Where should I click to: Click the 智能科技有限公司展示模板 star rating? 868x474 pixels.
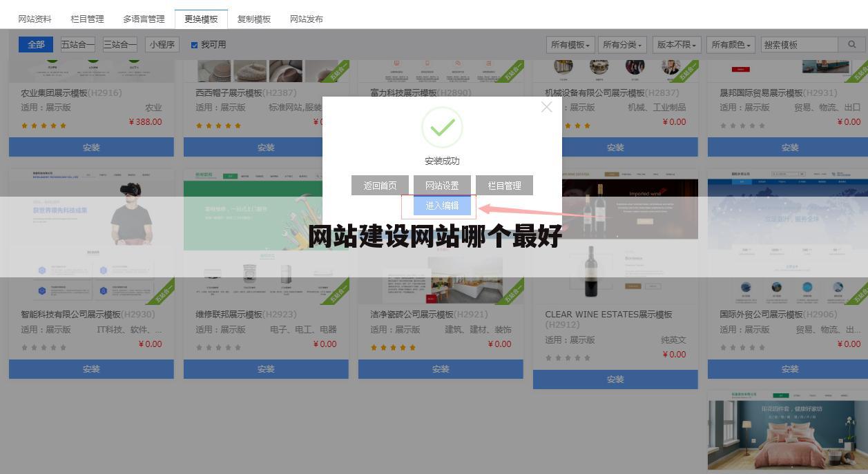point(44,348)
